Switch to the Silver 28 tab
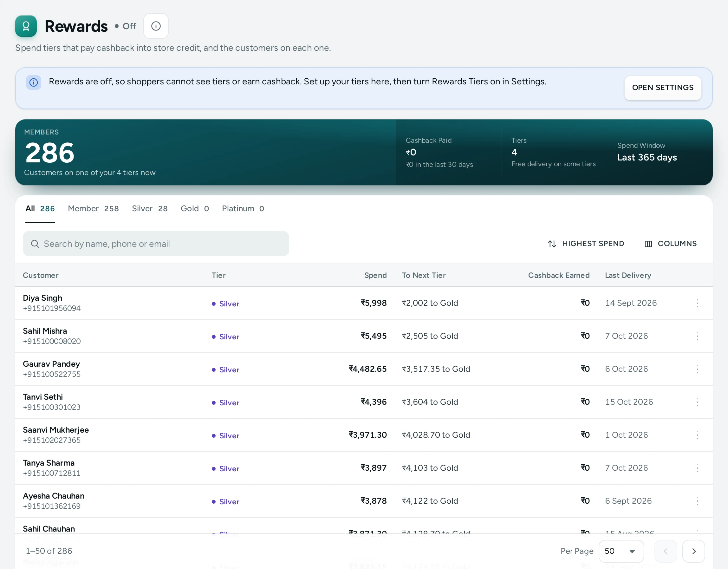Image resolution: width=728 pixels, height=569 pixels. click(150, 209)
